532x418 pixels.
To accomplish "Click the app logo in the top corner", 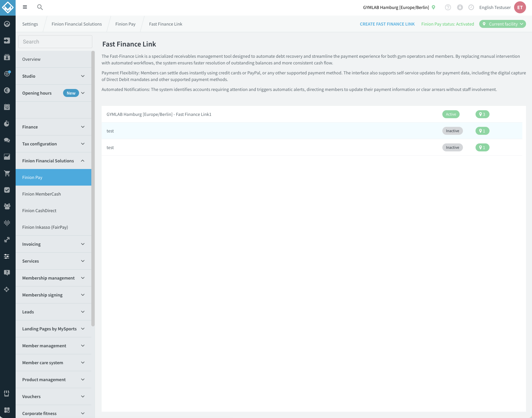I will pos(8,8).
